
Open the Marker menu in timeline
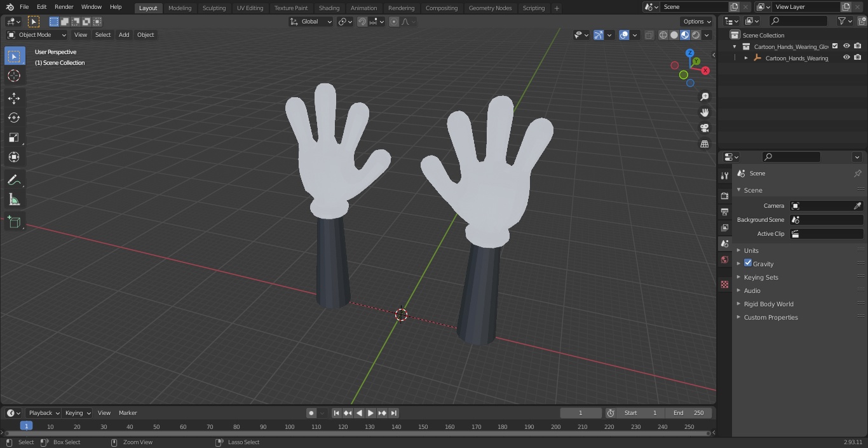pos(128,413)
